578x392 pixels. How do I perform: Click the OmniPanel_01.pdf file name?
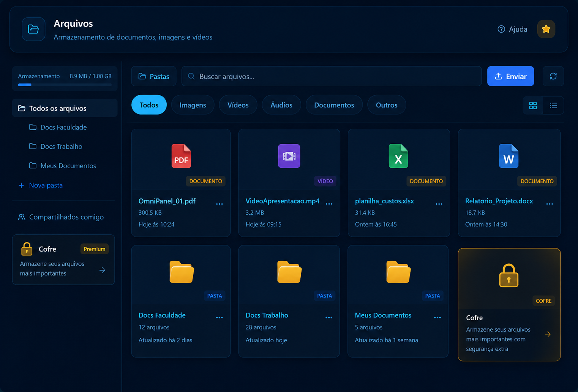pyautogui.click(x=167, y=201)
